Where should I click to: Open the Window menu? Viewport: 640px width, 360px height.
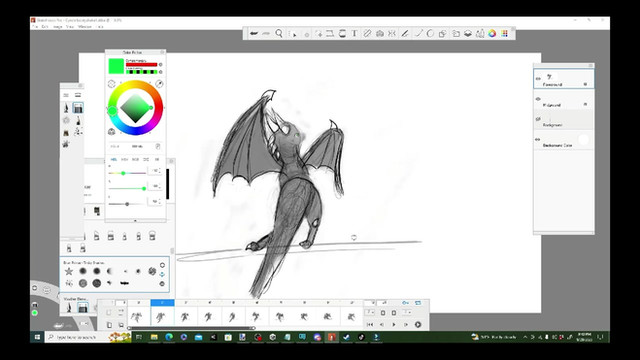(84, 27)
